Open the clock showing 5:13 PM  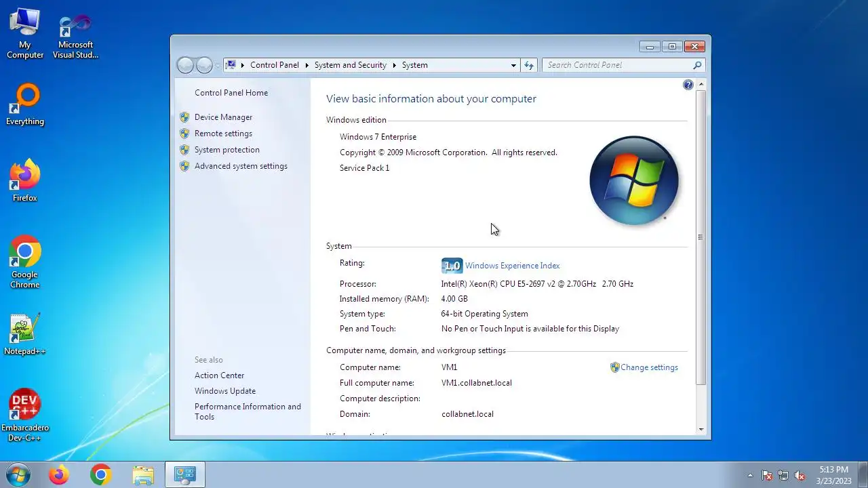point(833,474)
